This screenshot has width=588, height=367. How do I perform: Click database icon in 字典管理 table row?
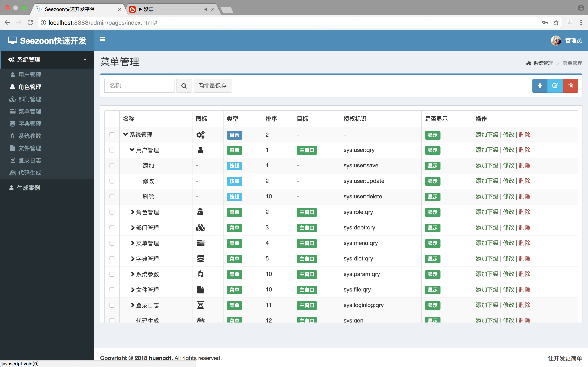(x=200, y=258)
